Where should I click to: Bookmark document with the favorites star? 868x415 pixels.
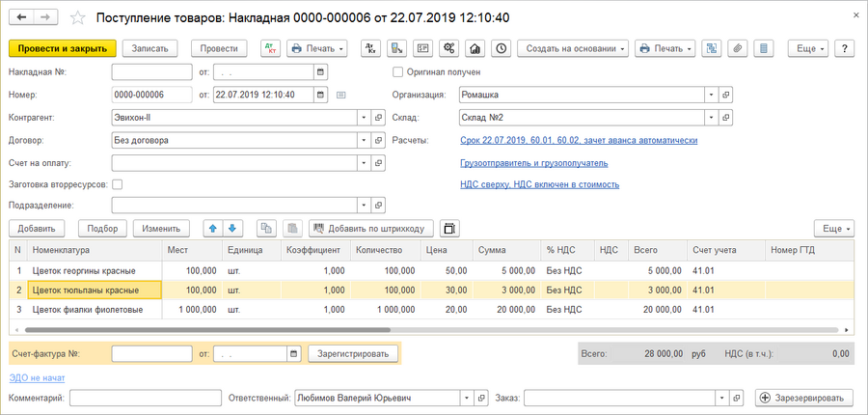pos(78,18)
